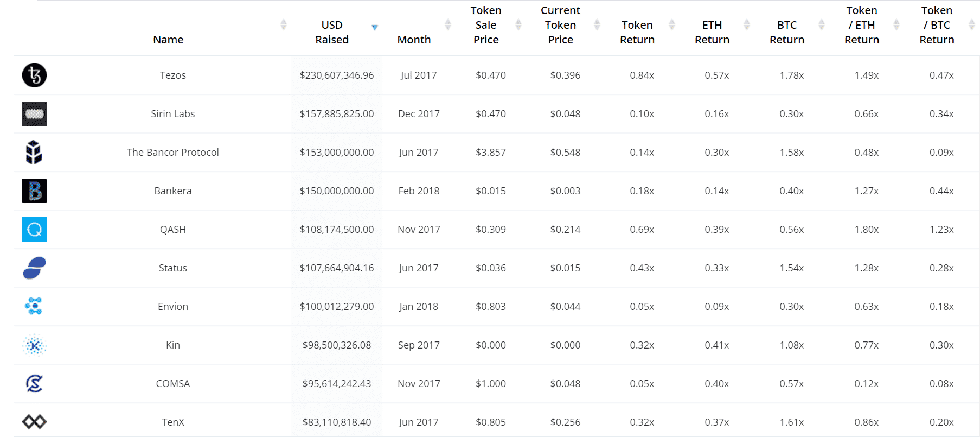This screenshot has height=437, width=980.
Task: Select the Status name cell
Action: 173,268
